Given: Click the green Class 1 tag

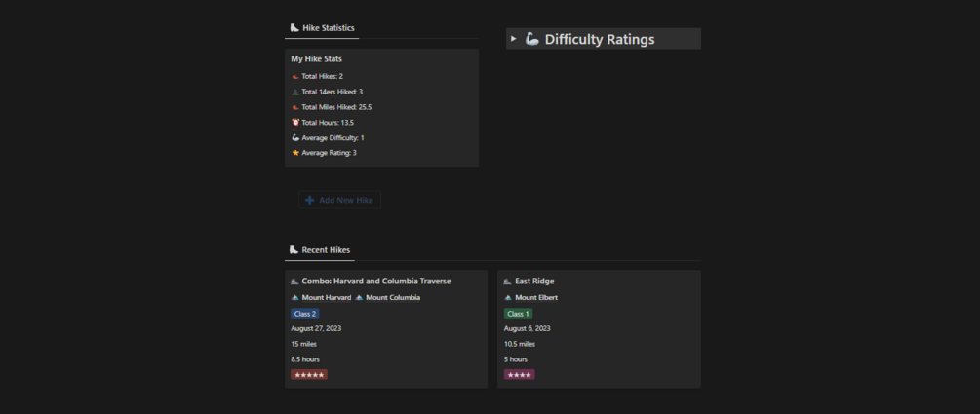Looking at the screenshot, I should (x=519, y=314).
